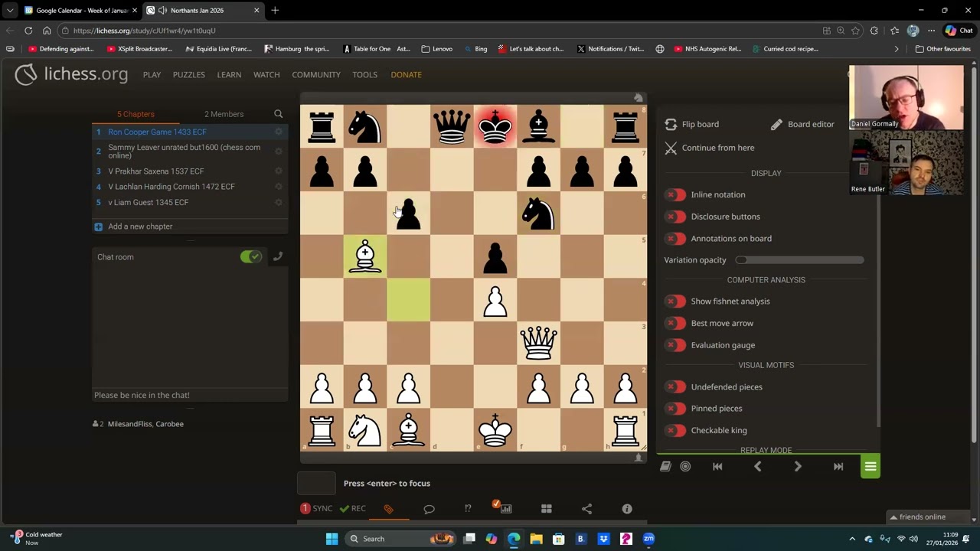The image size is (980, 551).
Task: Toggle Inline notation
Action: pyautogui.click(x=675, y=195)
